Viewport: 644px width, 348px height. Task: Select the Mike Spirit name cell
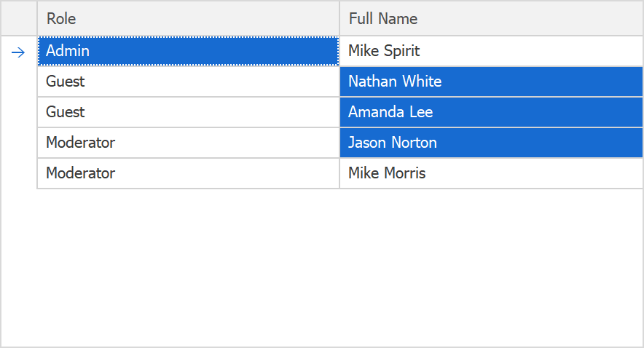[490, 51]
